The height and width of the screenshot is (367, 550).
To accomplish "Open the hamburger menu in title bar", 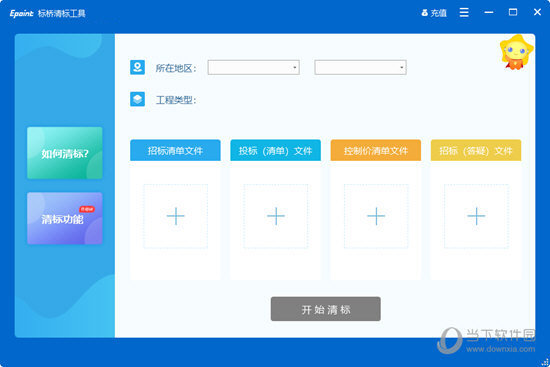I will click(x=464, y=13).
